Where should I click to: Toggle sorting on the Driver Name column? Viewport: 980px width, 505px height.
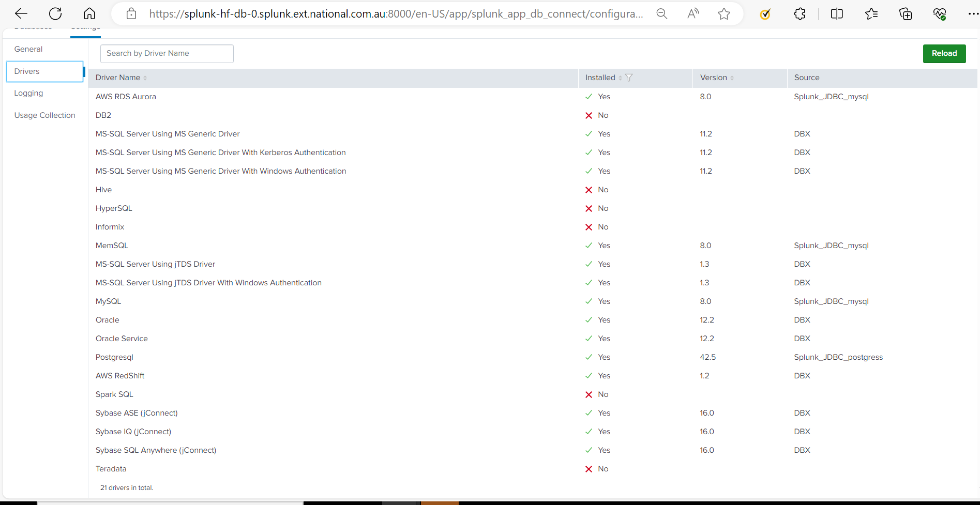(x=145, y=78)
